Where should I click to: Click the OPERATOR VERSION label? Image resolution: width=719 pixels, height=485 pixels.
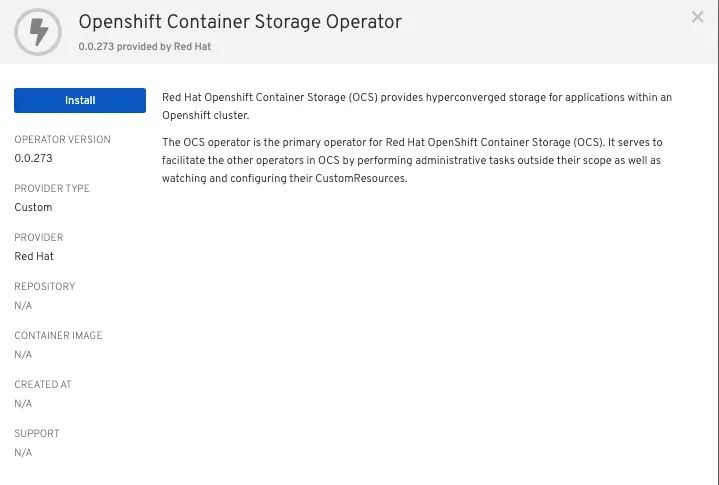click(x=62, y=140)
